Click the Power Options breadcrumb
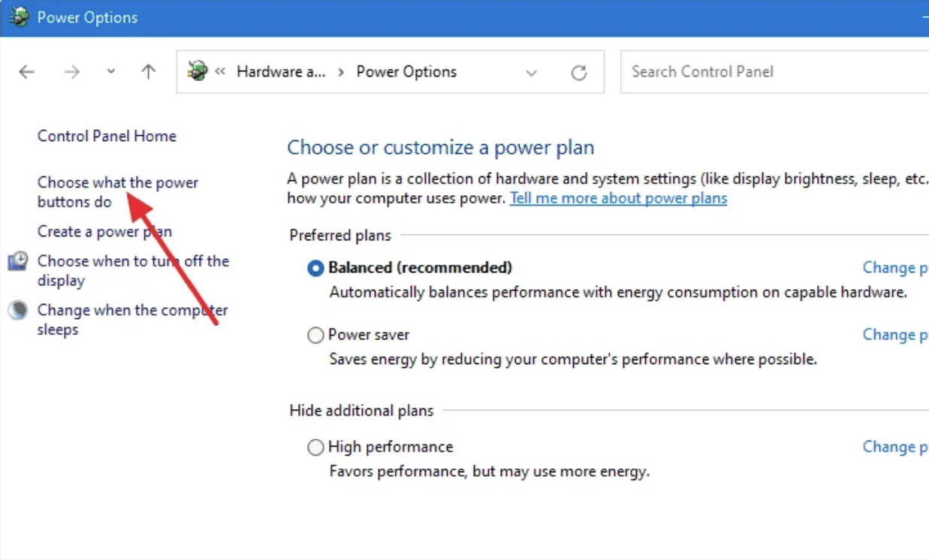This screenshot has height=560, width=929. coord(406,72)
